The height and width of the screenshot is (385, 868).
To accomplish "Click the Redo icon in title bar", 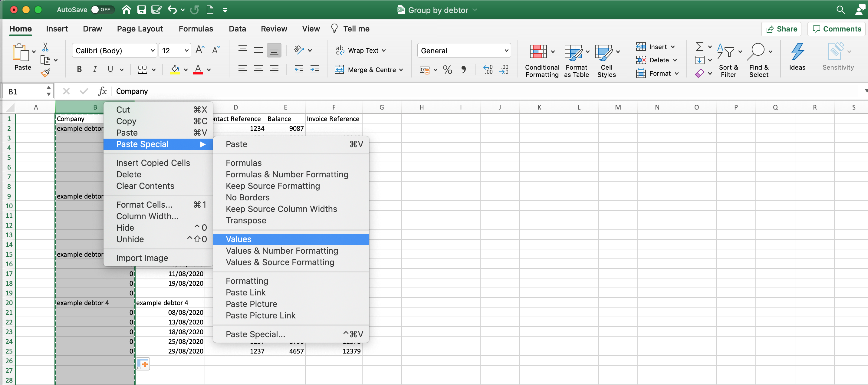I will (x=194, y=10).
